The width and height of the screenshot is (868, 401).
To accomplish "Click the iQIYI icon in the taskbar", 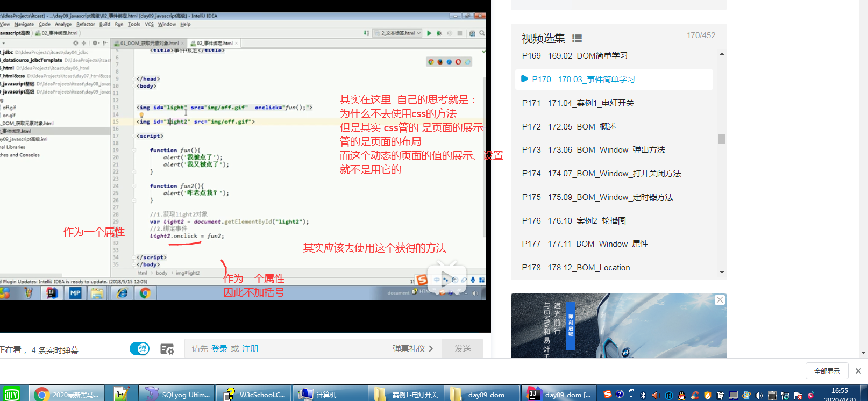I will pyautogui.click(x=11, y=395).
